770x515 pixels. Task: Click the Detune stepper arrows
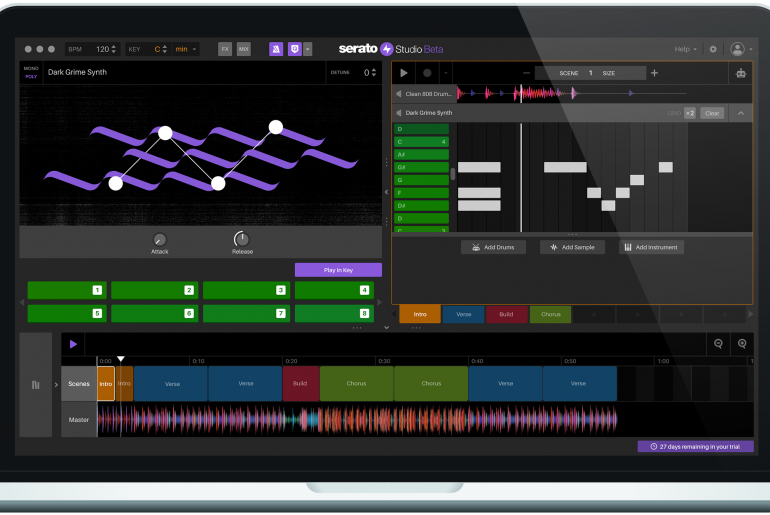click(x=374, y=73)
